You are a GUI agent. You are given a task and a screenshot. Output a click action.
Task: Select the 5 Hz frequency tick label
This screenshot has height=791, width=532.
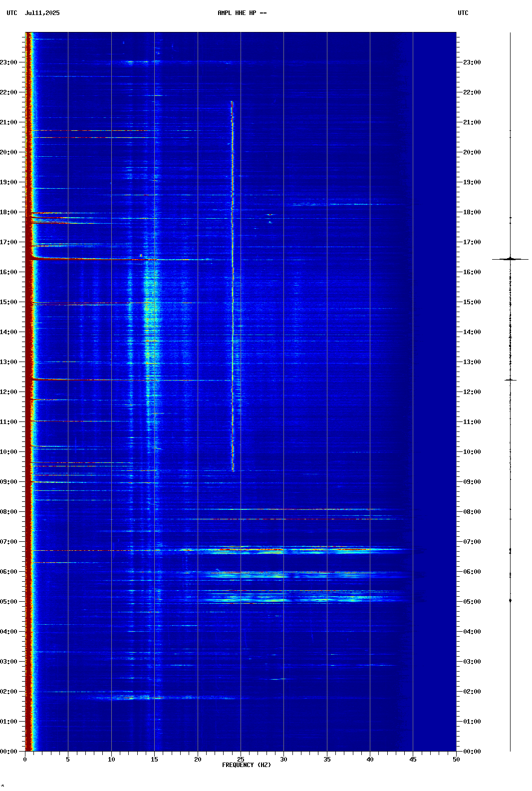point(68,760)
